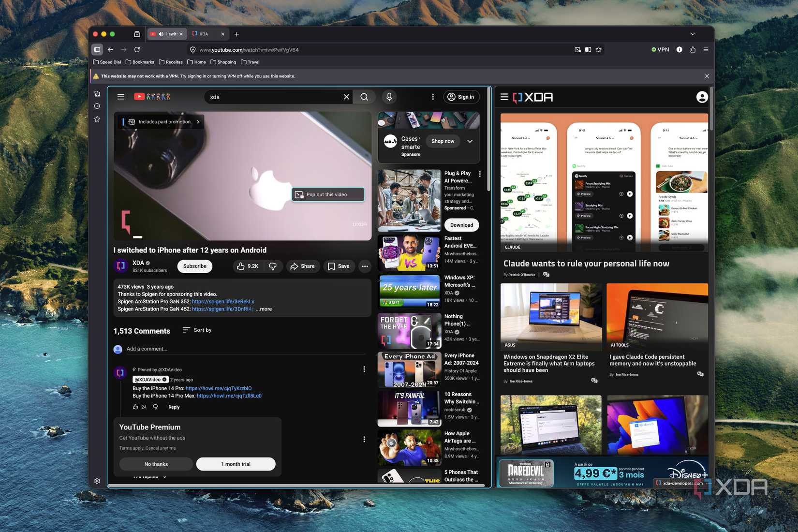This screenshot has height=532, width=798.
Task: Open the Shopping bookmarks folder
Action: [x=223, y=62]
